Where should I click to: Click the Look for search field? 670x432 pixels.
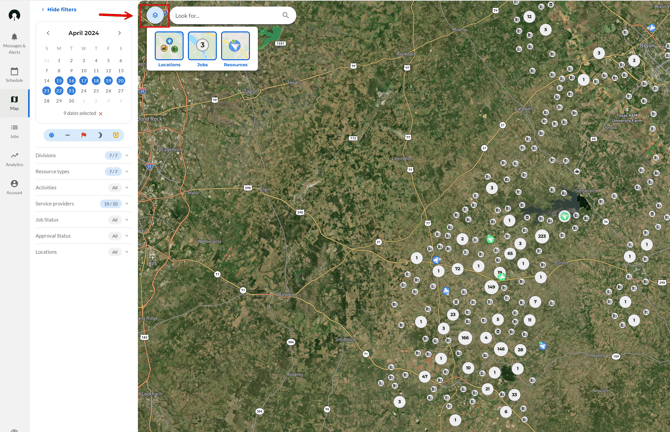tap(225, 15)
